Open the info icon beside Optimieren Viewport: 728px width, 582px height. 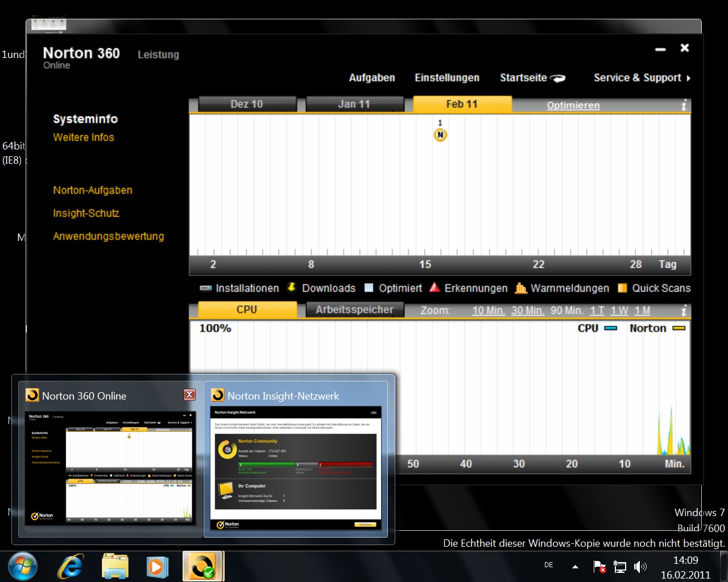coord(684,105)
